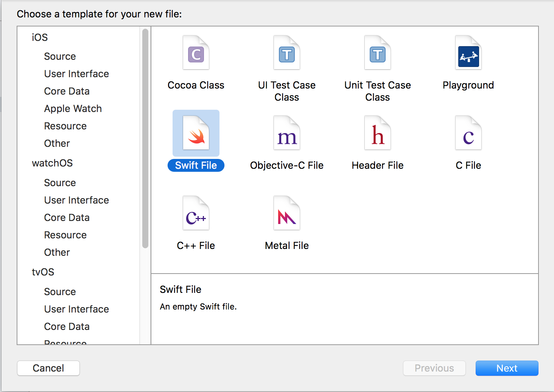Click the sidebar vertical scrollbar

pos(145,138)
